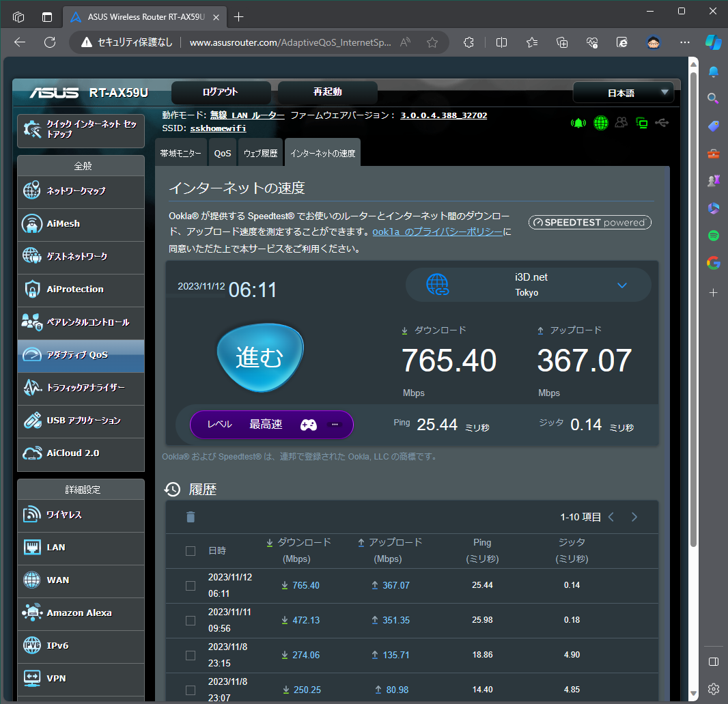Viewport: 728px width, 704px height.
Task: Open AiCloud 2.0 in the sidebar
Action: point(81,454)
